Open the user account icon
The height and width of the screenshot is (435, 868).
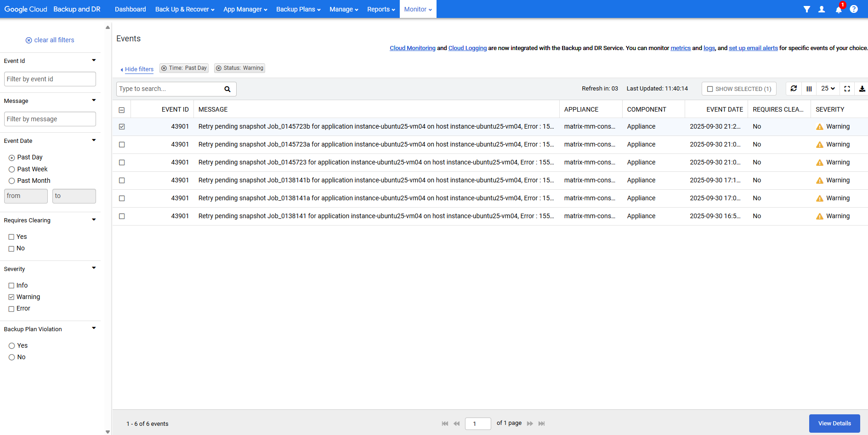822,9
